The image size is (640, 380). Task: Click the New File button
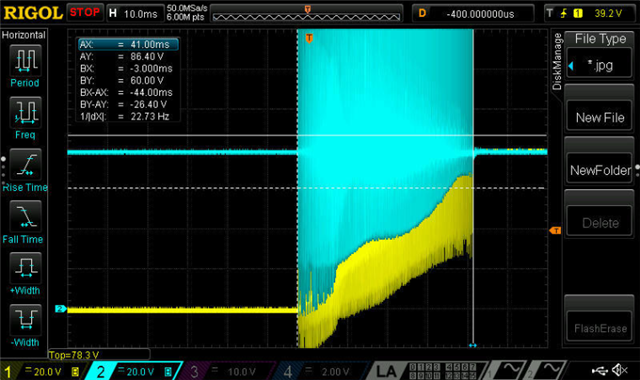point(600,117)
